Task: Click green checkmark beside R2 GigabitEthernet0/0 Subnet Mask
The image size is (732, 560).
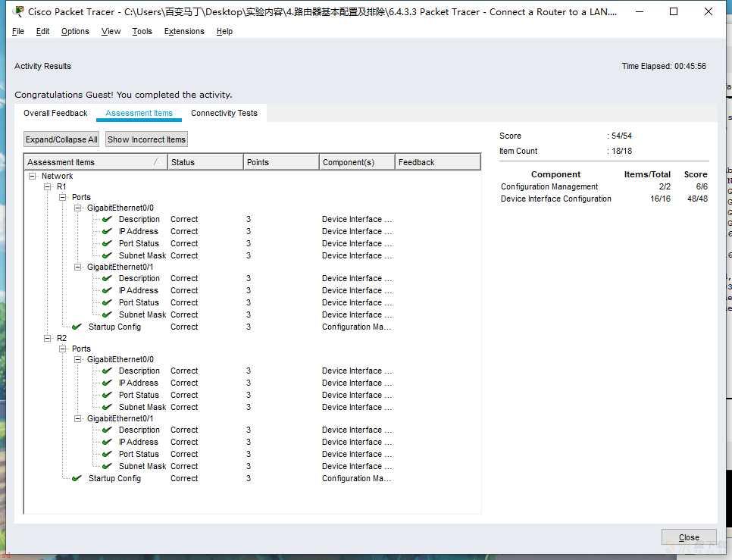Action: tap(107, 407)
